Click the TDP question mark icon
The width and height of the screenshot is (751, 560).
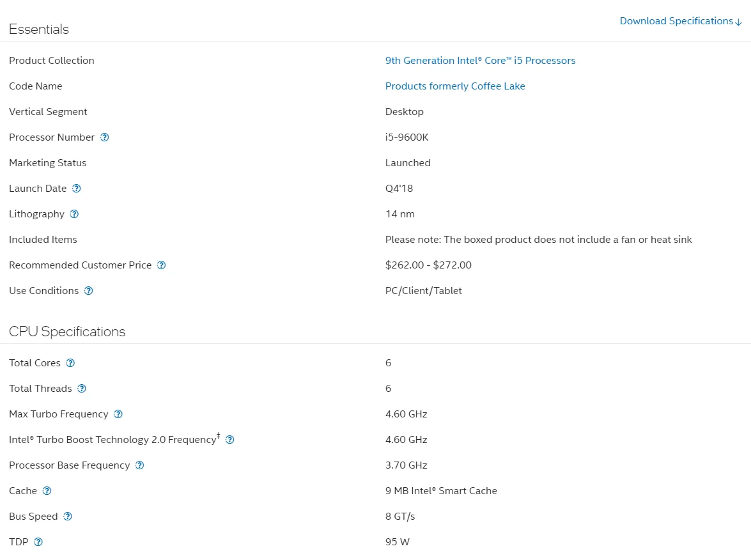pyautogui.click(x=38, y=542)
